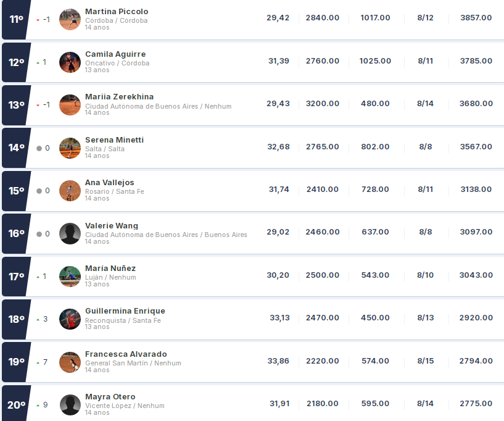
Task: Open Camila Aguirre's profile photo
Action: [70, 62]
